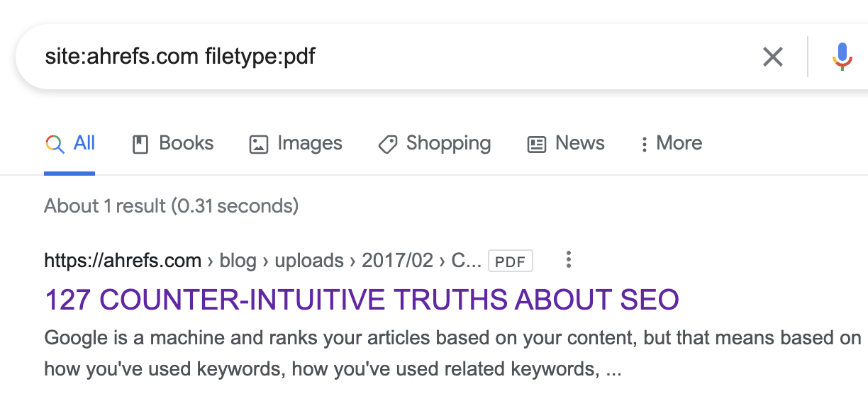Start voice search with the microphone icon

pyautogui.click(x=842, y=57)
